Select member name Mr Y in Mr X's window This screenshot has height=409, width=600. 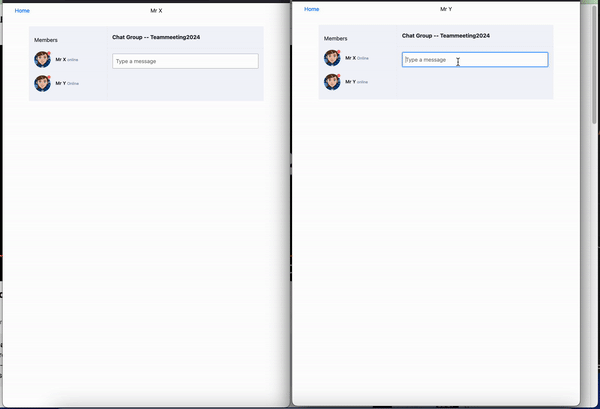tap(60, 83)
